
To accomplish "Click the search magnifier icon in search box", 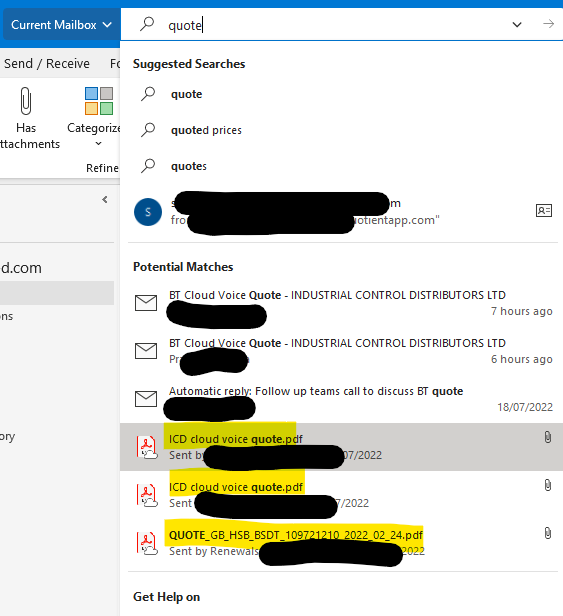I will (147, 24).
